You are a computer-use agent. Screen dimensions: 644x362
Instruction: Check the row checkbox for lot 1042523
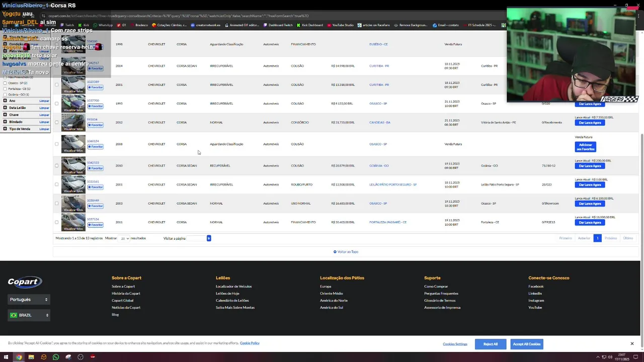click(56, 165)
